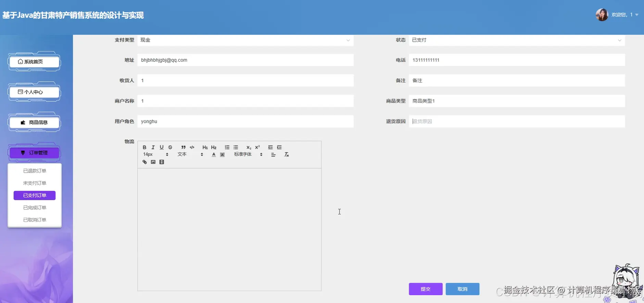Insert a hyperlink in the editor

pos(144,162)
